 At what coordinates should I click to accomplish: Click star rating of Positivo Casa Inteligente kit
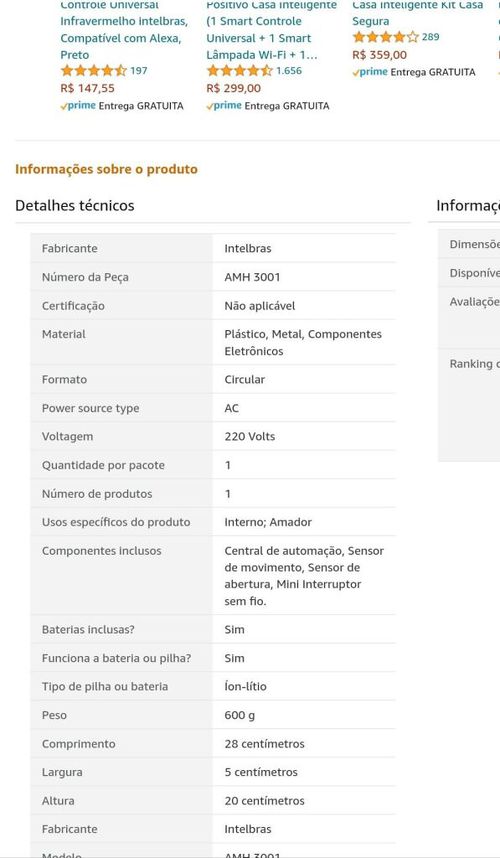(x=240, y=71)
